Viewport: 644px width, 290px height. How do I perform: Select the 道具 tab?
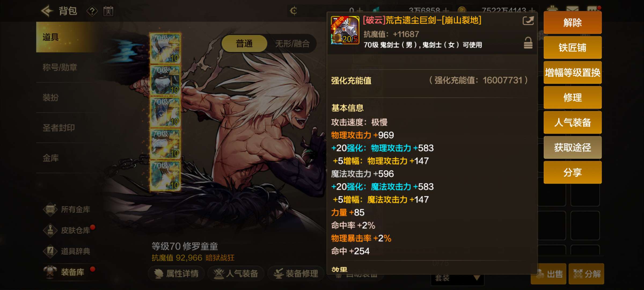[x=67, y=37]
